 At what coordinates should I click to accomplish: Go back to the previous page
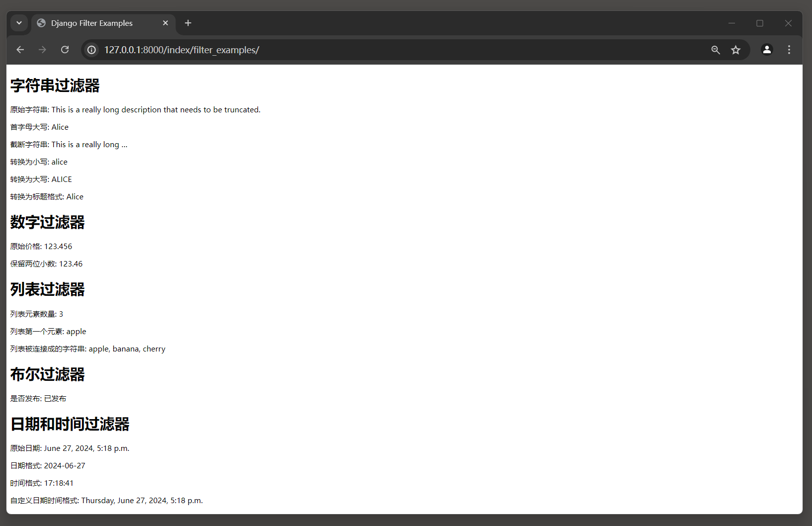click(20, 50)
